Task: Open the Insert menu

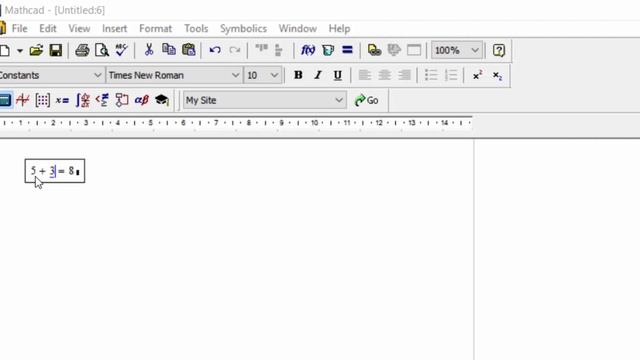Action: tap(115, 29)
